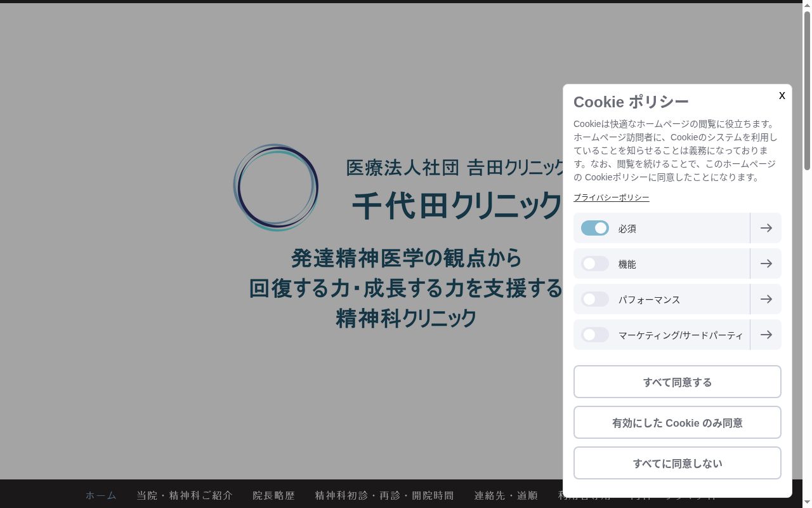The height and width of the screenshot is (508, 812).
Task: Enable the マーケティング/サードパーティ cookie switch
Action: [x=595, y=335]
